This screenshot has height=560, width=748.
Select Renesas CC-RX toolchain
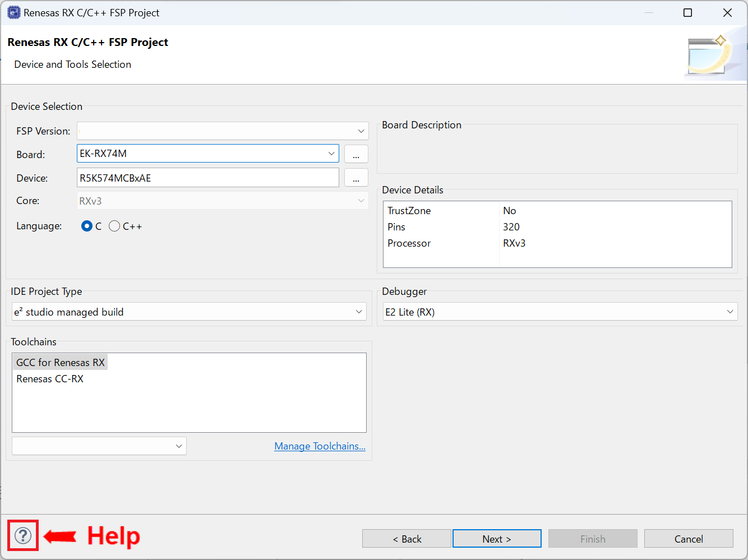tap(50, 379)
